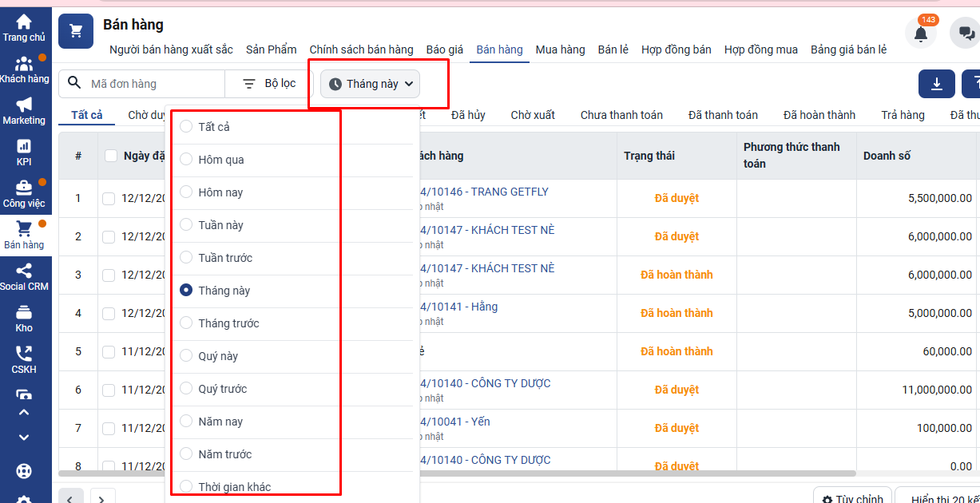Collapse sidebar using the up chevron
980x503 pixels.
click(x=24, y=413)
